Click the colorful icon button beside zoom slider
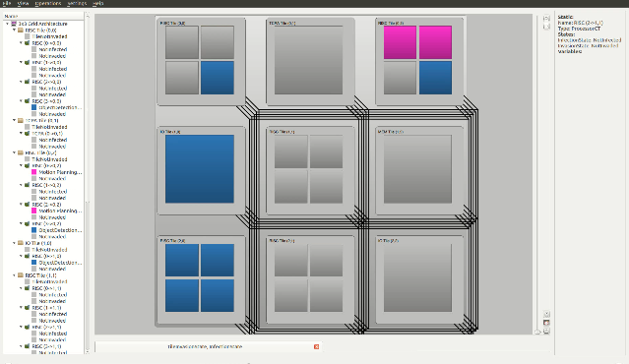The width and height of the screenshot is (629, 364). click(546, 323)
